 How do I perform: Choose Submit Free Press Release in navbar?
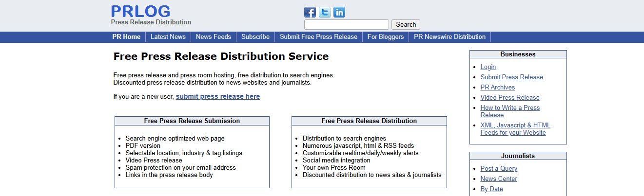tap(318, 37)
